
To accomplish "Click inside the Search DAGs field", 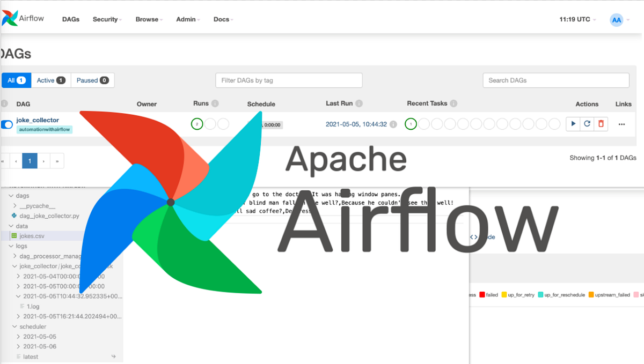I will 555,80.
